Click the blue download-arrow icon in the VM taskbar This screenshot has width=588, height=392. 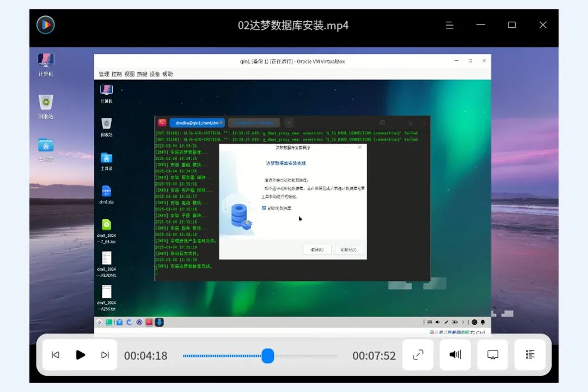pyautogui.click(x=159, y=322)
